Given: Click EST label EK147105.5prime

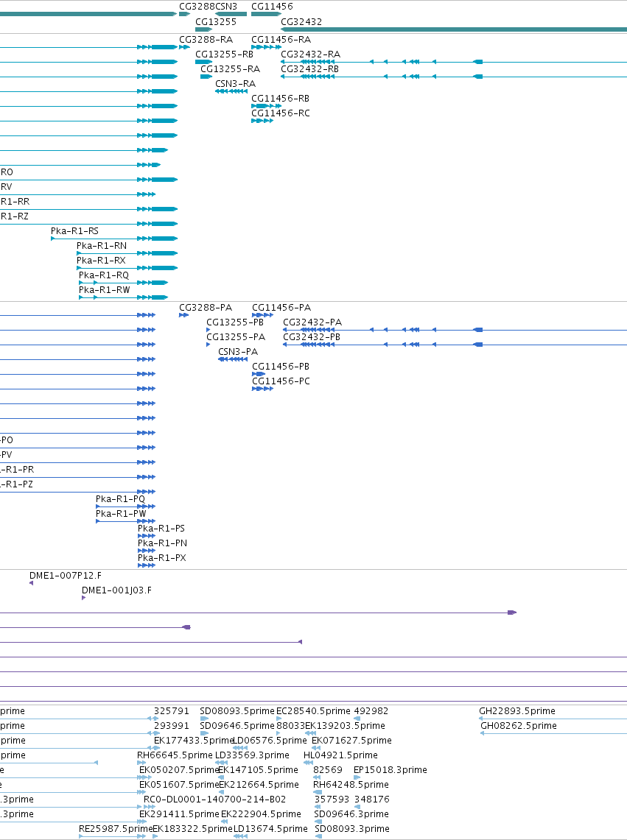Looking at the screenshot, I should [x=258, y=770].
